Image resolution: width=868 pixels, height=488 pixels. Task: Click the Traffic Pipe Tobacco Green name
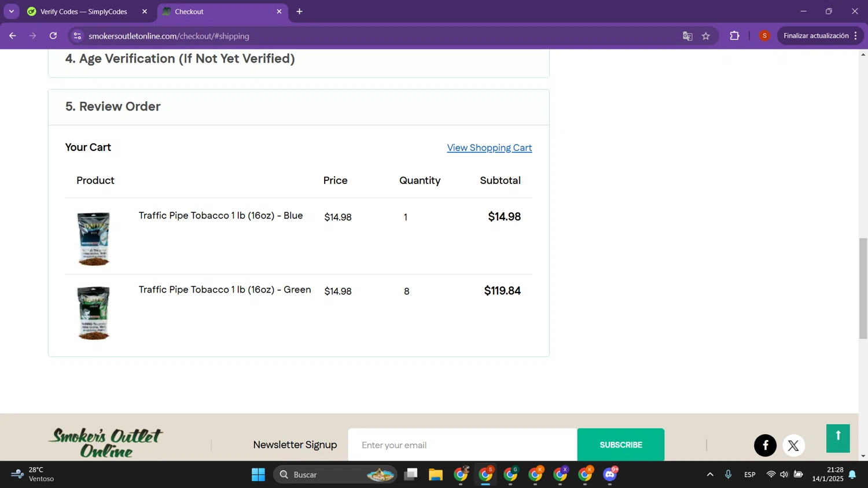[x=225, y=290]
